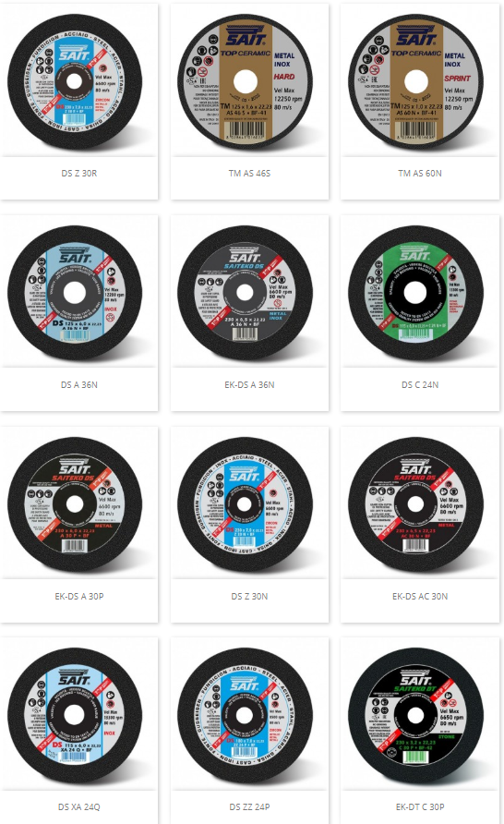The height and width of the screenshot is (824, 504).
Task: Open the TM AS 46S product link
Action: pyautogui.click(x=249, y=173)
